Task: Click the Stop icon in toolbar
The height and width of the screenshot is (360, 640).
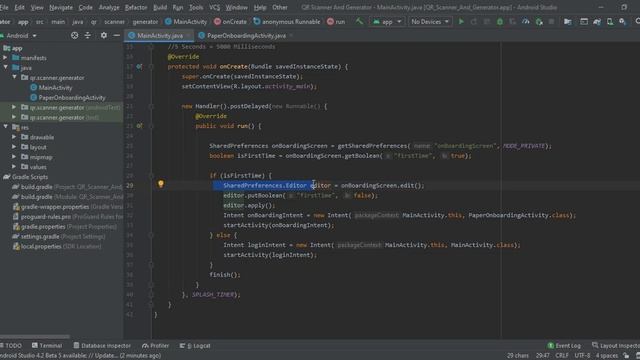Action: pos(551,22)
